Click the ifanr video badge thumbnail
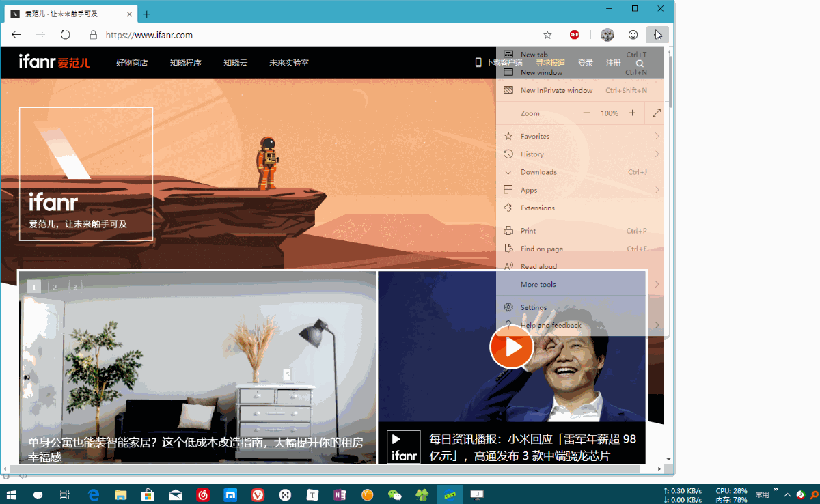Viewport: 820px width, 504px height. pyautogui.click(x=404, y=447)
